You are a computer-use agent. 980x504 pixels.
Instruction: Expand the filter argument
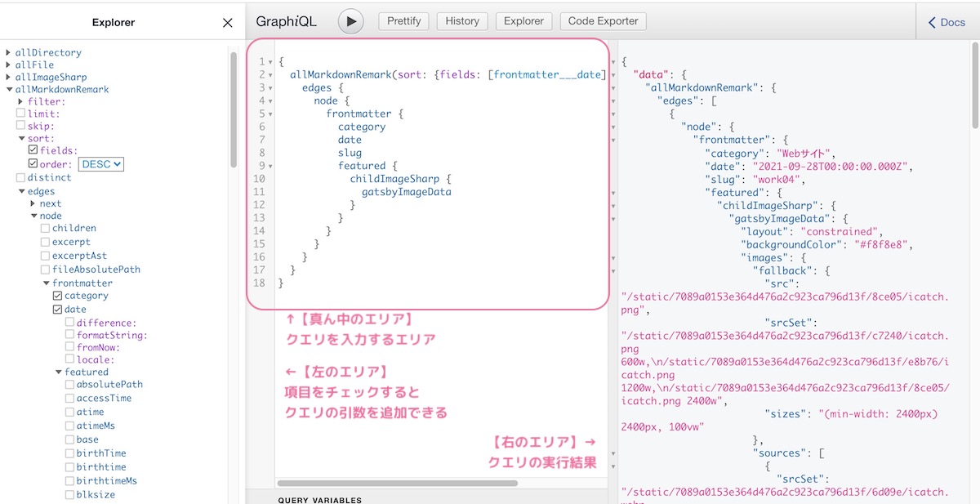coord(21,101)
